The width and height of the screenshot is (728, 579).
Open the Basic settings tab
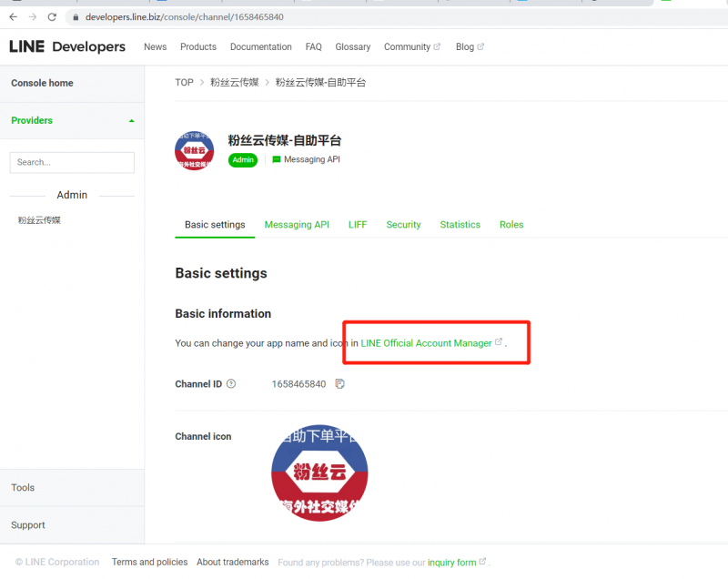tap(215, 225)
